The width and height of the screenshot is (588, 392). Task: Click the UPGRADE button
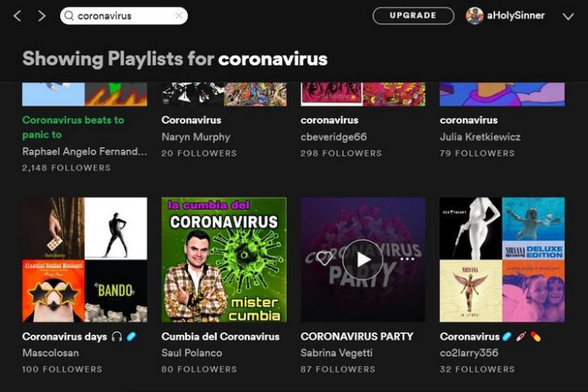[x=413, y=16]
